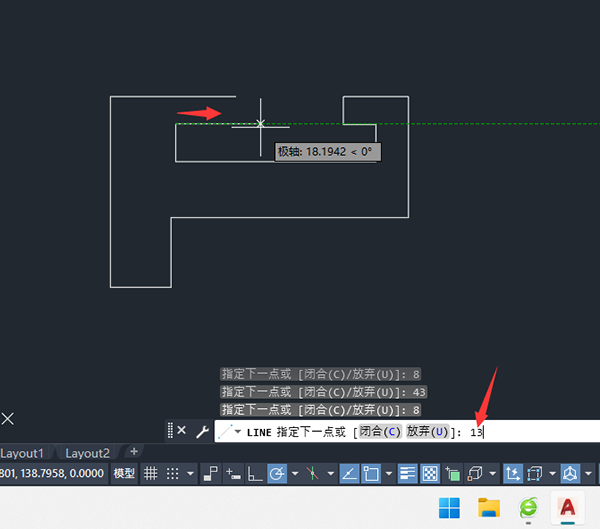Screen dimensions: 600x529
Task: Open isometric drafting plane dropdown arrow
Action: (331, 473)
